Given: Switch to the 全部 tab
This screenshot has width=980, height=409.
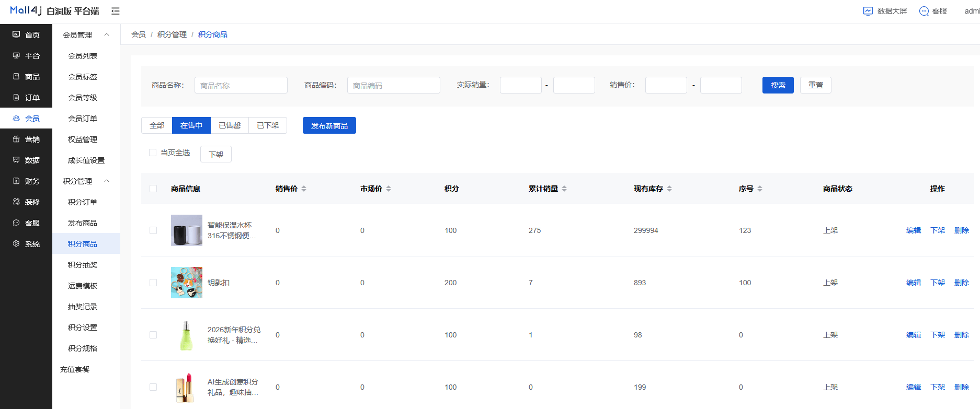Looking at the screenshot, I should point(157,125).
